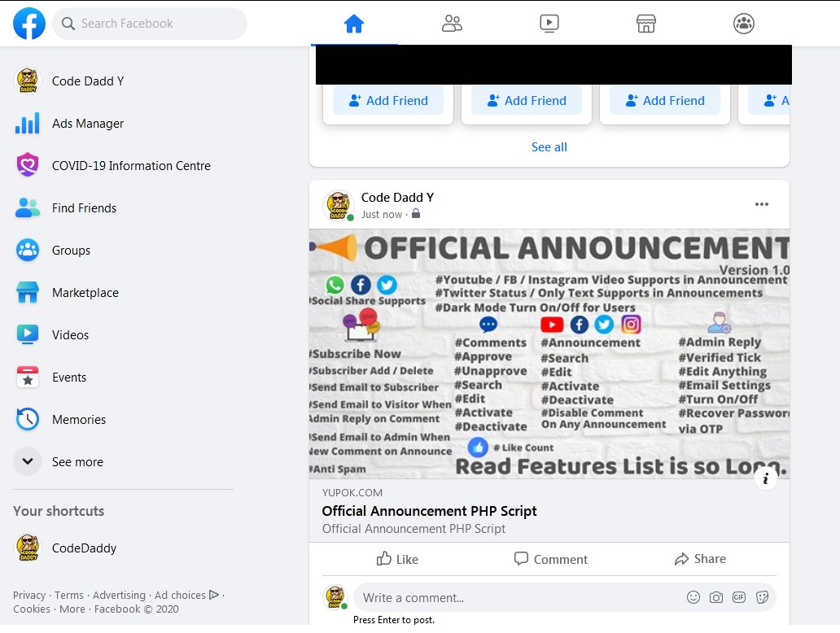Open the Terms footer link
The image size is (840, 633).
(x=69, y=595)
